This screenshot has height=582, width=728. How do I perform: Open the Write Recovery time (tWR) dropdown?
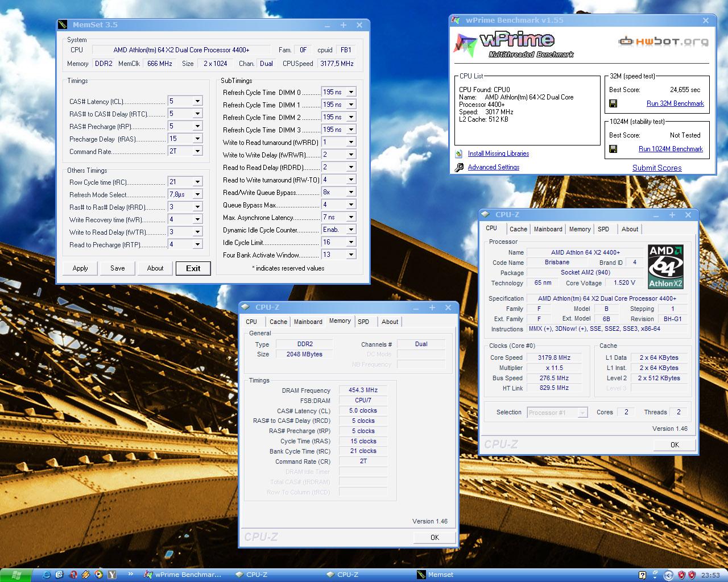coord(197,219)
